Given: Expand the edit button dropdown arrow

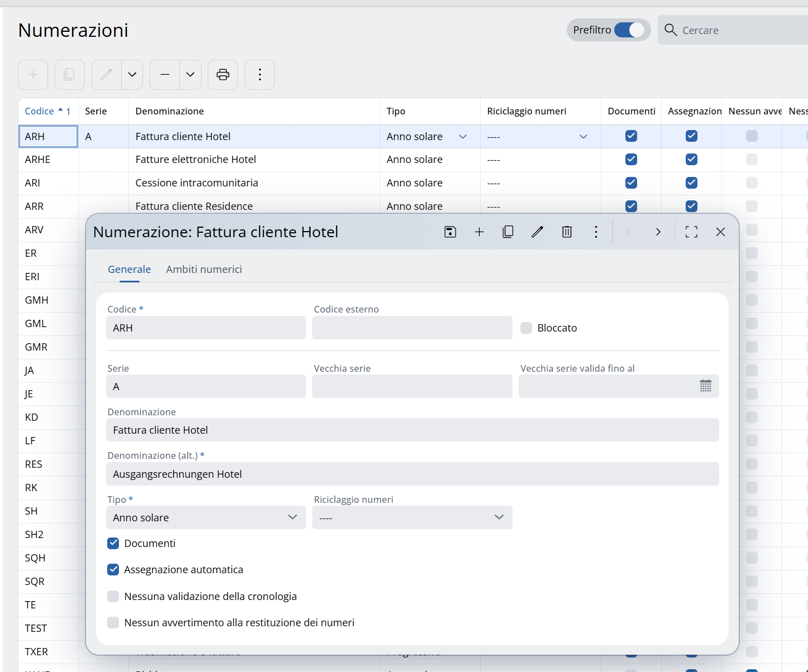Looking at the screenshot, I should pos(132,75).
